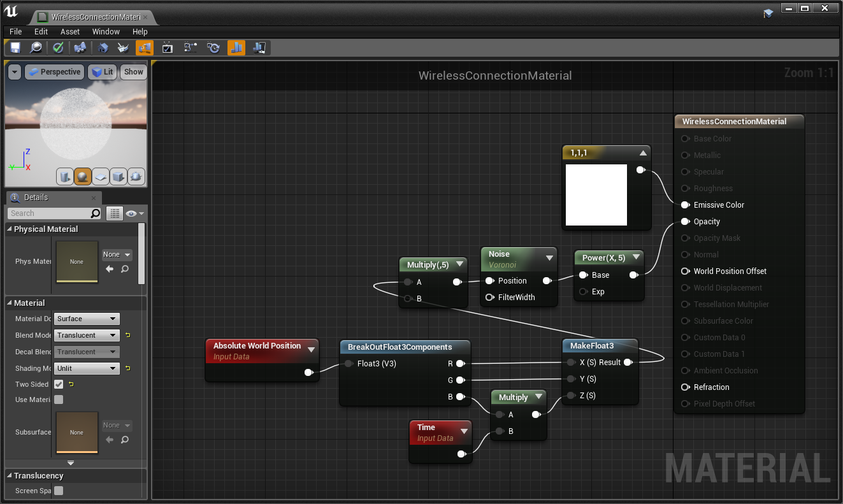843x504 pixels.
Task: Click the Home toolbar icon
Action: point(103,47)
